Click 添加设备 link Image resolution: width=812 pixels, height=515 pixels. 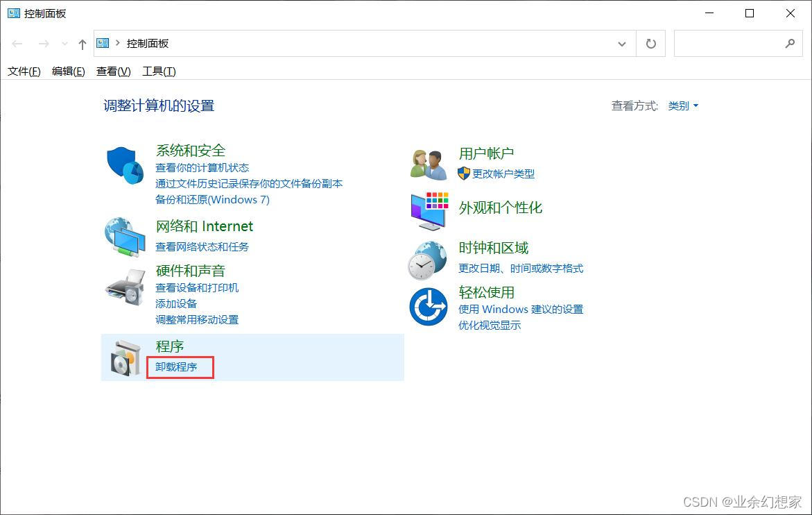pos(176,304)
